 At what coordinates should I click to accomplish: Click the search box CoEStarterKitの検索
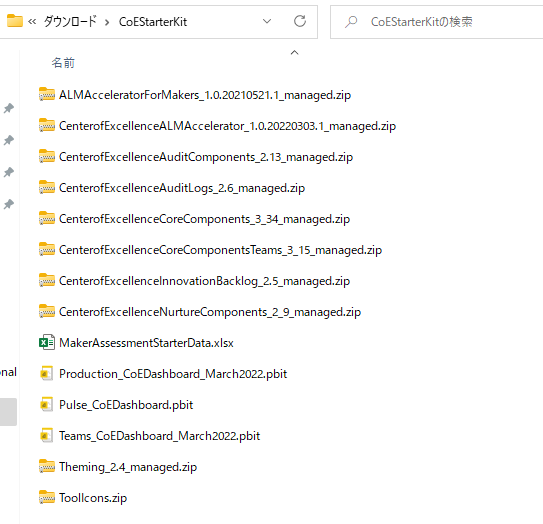tap(437, 22)
